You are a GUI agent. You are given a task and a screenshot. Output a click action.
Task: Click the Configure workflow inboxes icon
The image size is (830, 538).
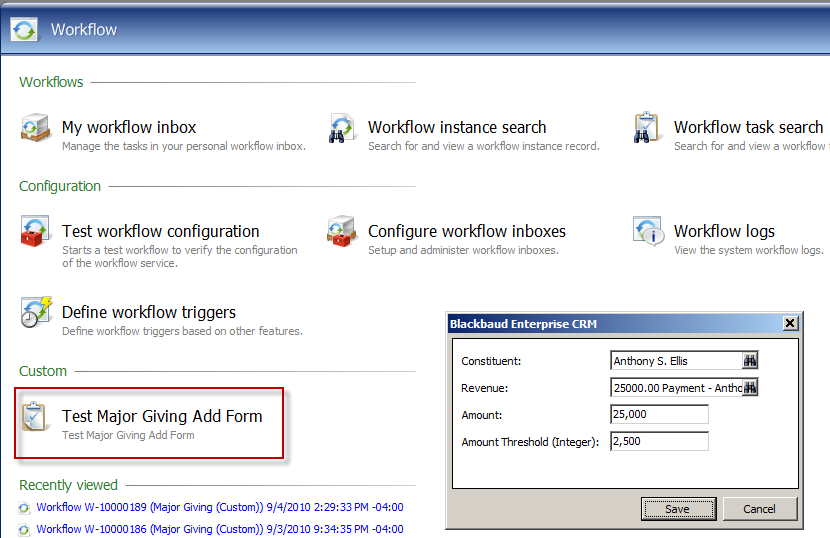click(x=341, y=231)
